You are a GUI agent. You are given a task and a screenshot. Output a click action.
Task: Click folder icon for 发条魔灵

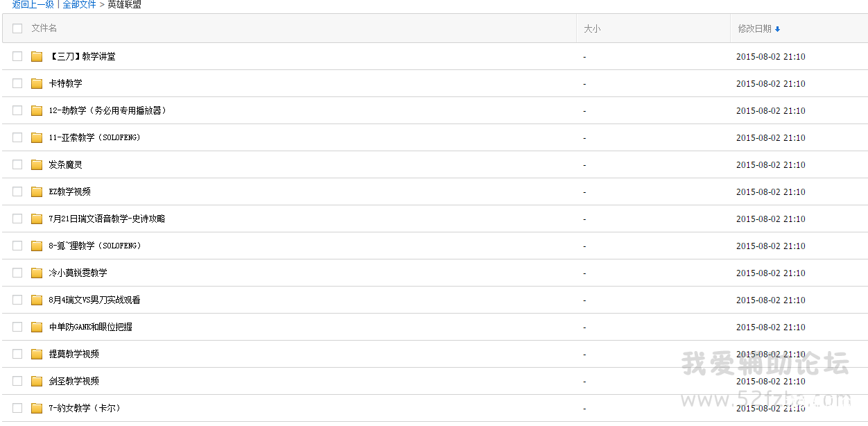click(x=37, y=164)
